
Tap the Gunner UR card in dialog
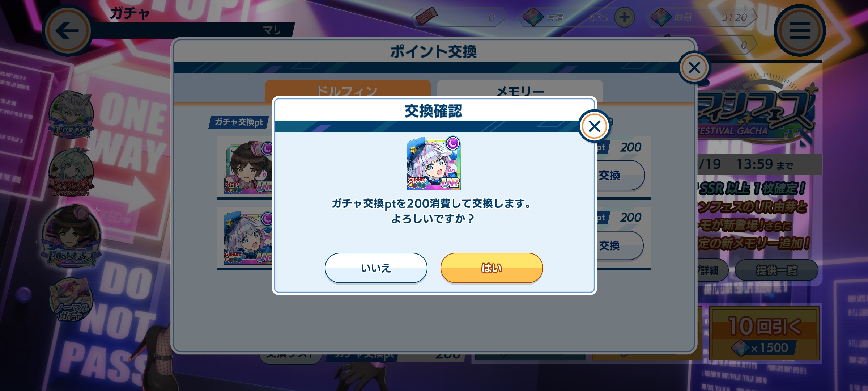[x=434, y=163]
